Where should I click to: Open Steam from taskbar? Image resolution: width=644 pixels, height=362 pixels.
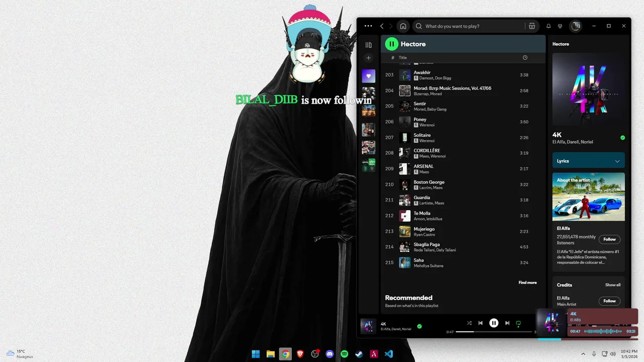click(359, 354)
